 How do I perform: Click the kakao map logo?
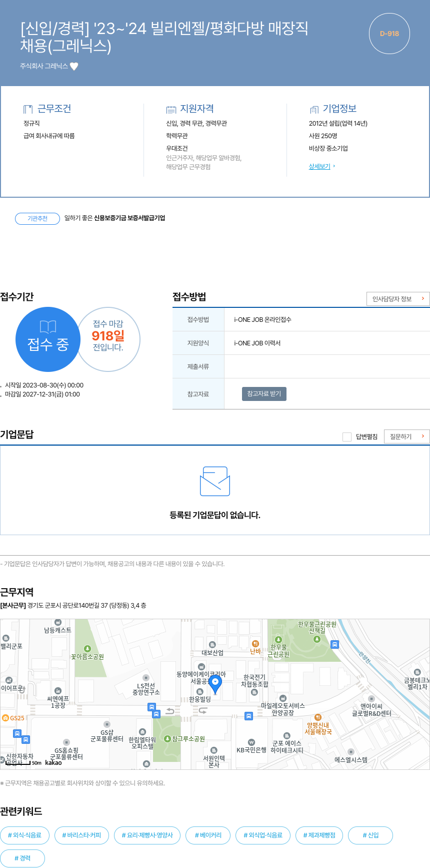click(53, 762)
